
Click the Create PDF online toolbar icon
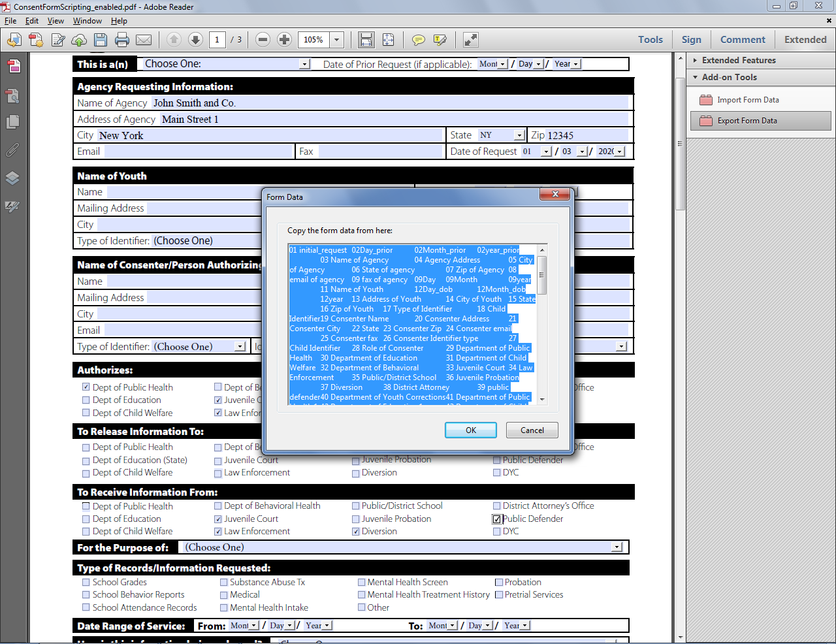14,40
